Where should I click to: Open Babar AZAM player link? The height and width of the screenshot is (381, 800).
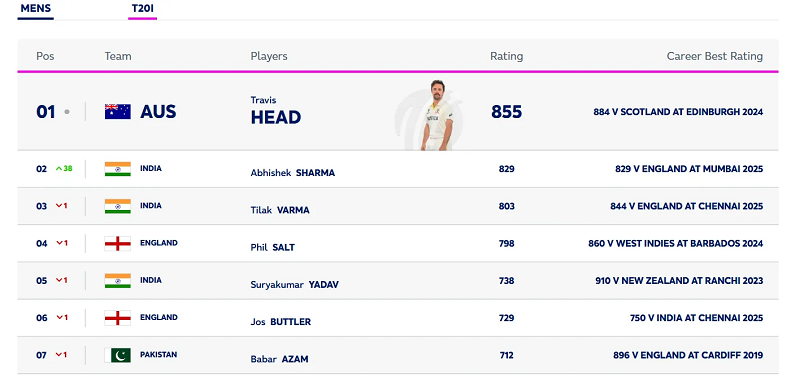[280, 359]
